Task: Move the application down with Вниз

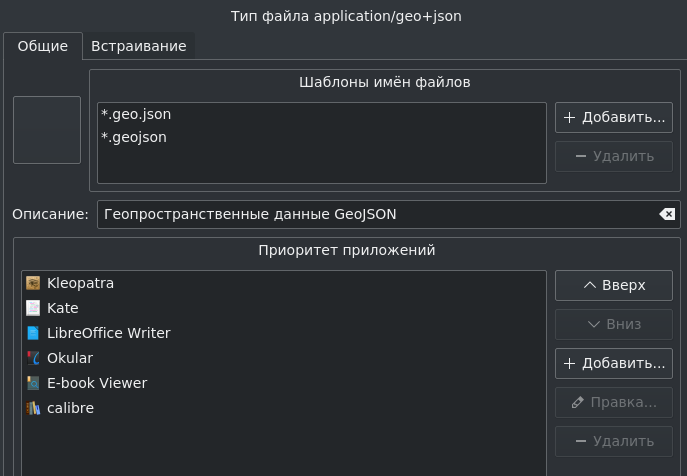Action: [614, 324]
